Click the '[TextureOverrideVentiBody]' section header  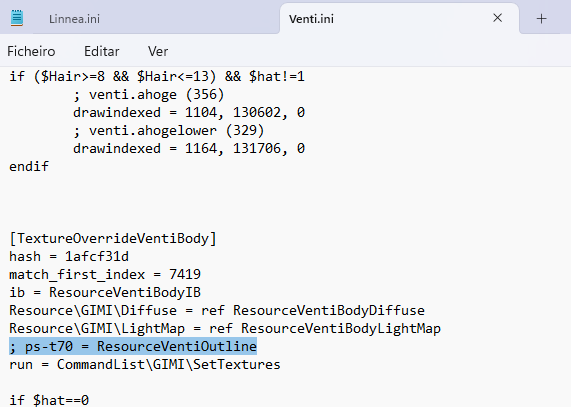(x=113, y=238)
